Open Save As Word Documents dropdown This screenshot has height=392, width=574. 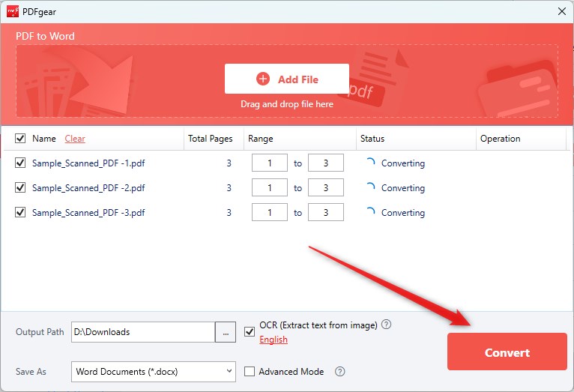pos(154,372)
